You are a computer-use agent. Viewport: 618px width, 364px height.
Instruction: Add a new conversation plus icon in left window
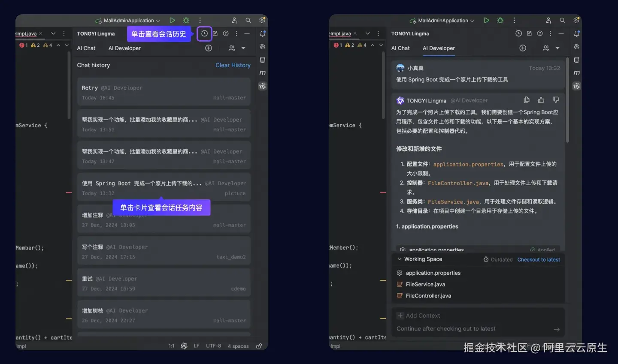(x=209, y=48)
